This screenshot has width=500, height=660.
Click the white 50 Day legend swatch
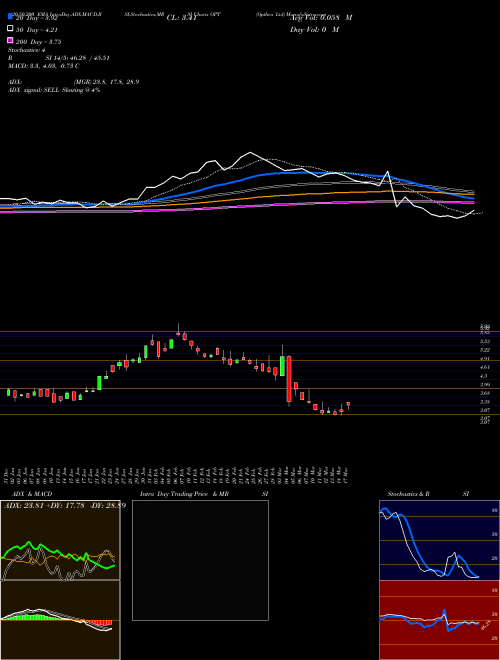10,28
